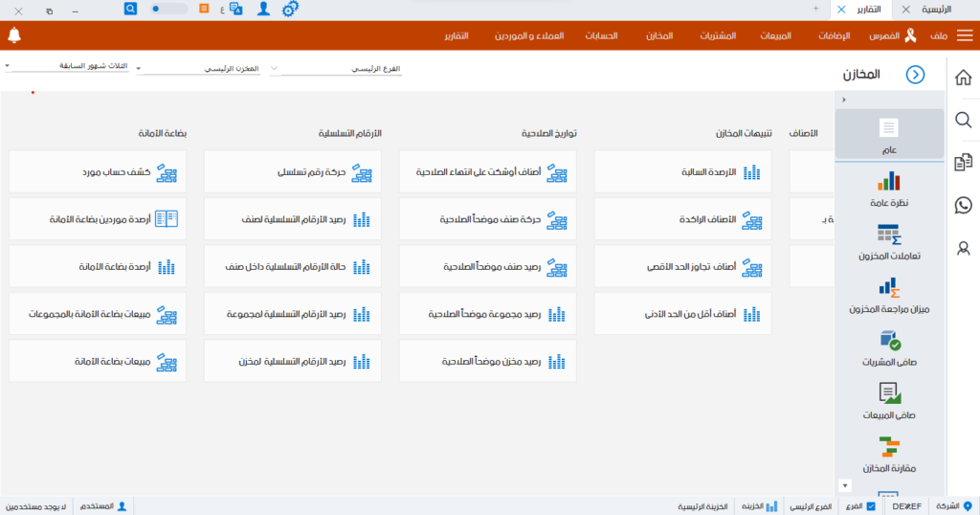Click the circular back arrow beside المخازن
This screenshot has height=515, width=980.
[915, 75]
